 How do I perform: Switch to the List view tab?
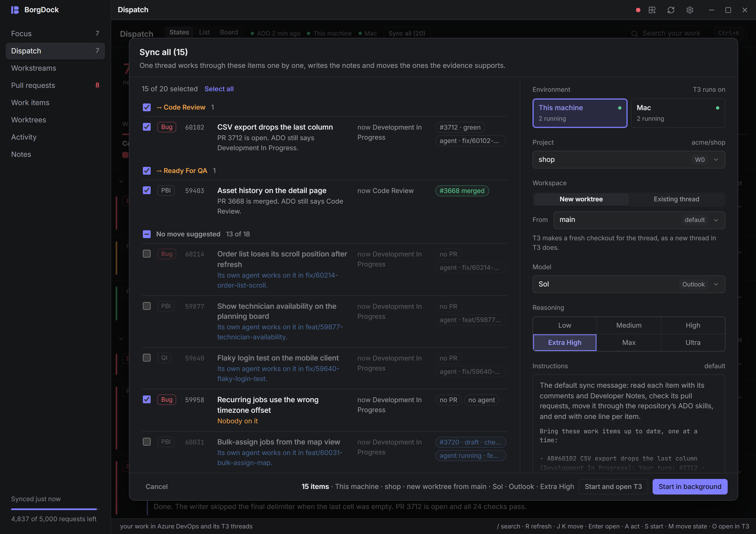(x=204, y=32)
